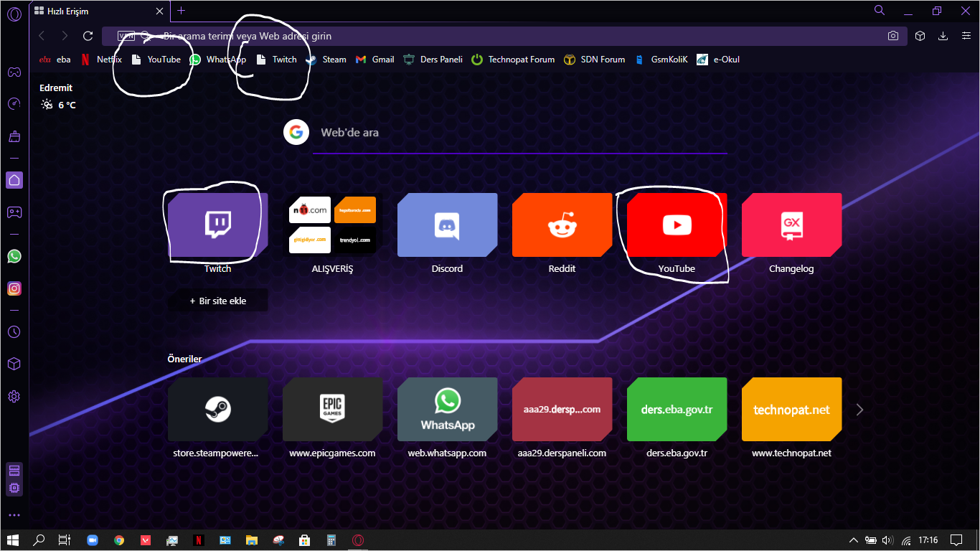Take a snapshot with the camera icon

point(893,36)
